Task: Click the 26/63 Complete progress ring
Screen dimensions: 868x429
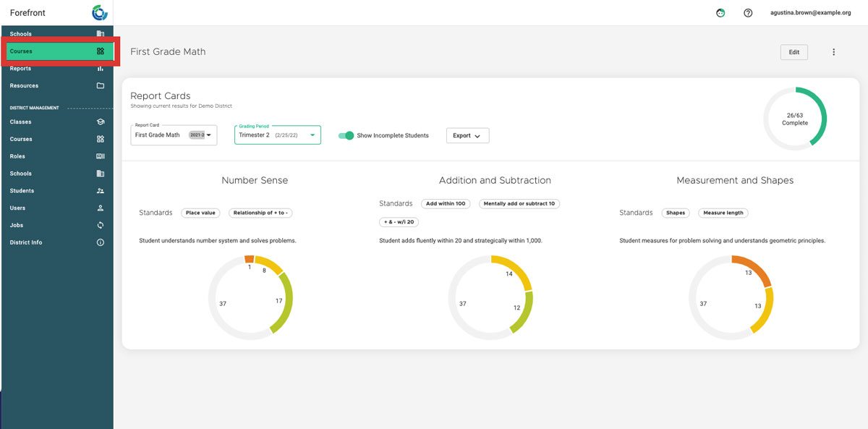Action: (795, 119)
